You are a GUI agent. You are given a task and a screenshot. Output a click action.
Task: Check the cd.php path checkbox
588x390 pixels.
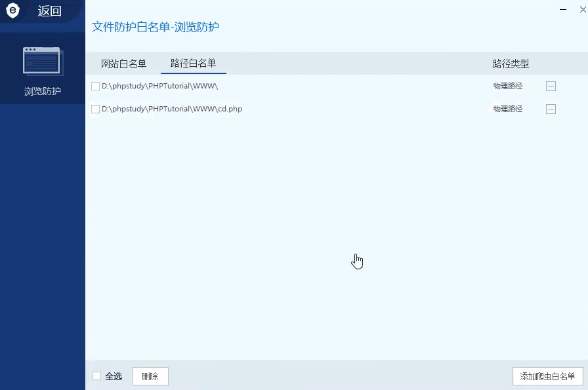(95, 109)
